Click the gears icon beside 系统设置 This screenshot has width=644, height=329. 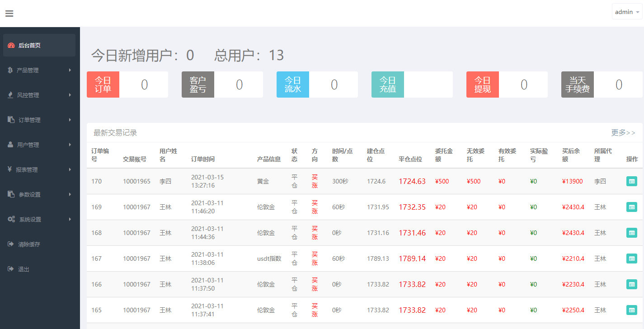[11, 219]
